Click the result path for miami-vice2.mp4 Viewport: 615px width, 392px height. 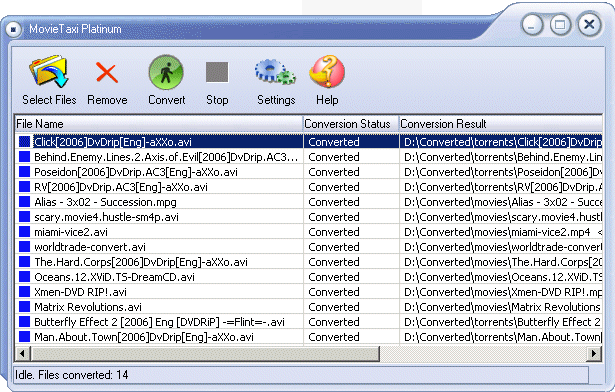(x=497, y=232)
